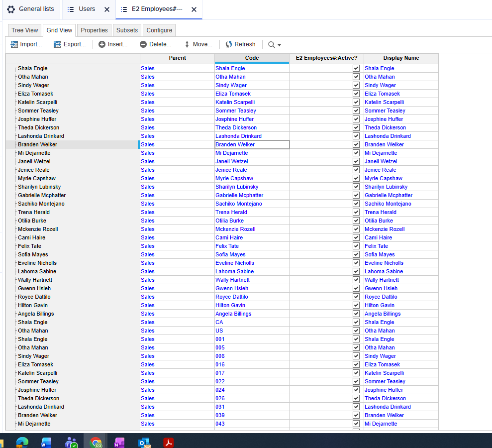Close the Users tab
The image size is (492, 448).
pos(107,9)
